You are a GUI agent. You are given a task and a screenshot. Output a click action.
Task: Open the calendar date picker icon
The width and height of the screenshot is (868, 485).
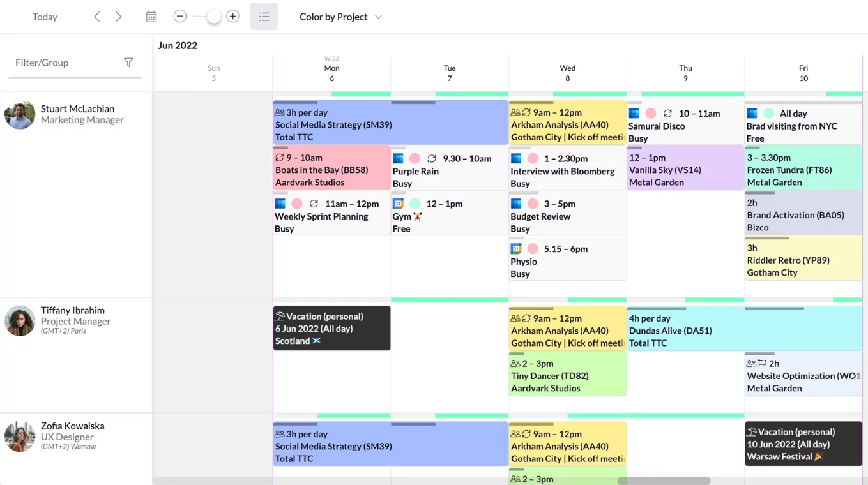coord(151,17)
